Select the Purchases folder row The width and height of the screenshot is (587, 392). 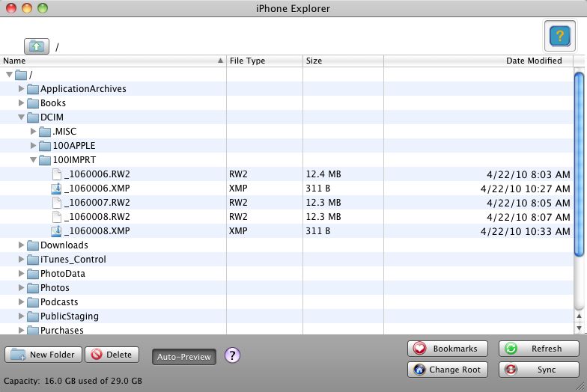point(286,331)
